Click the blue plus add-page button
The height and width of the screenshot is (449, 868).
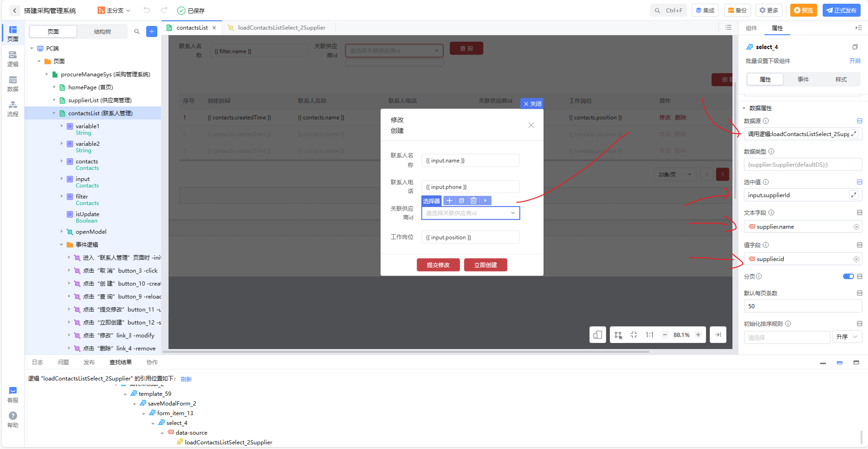tap(152, 31)
